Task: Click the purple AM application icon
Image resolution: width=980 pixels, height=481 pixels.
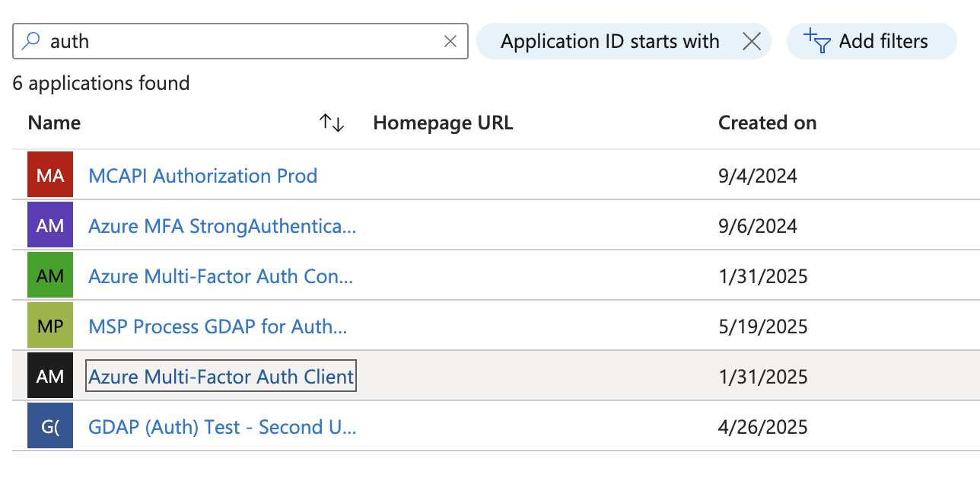Action: [x=50, y=225]
